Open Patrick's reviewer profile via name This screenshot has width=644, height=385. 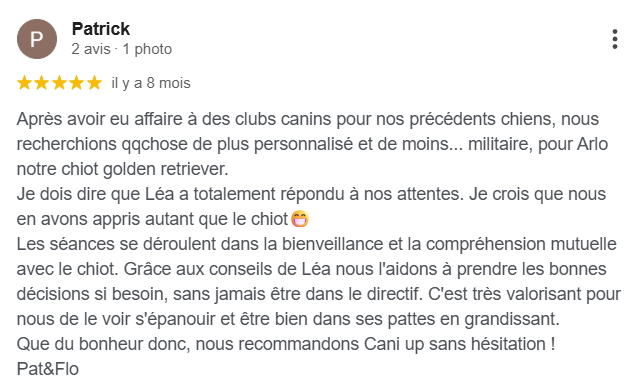pyautogui.click(x=101, y=29)
